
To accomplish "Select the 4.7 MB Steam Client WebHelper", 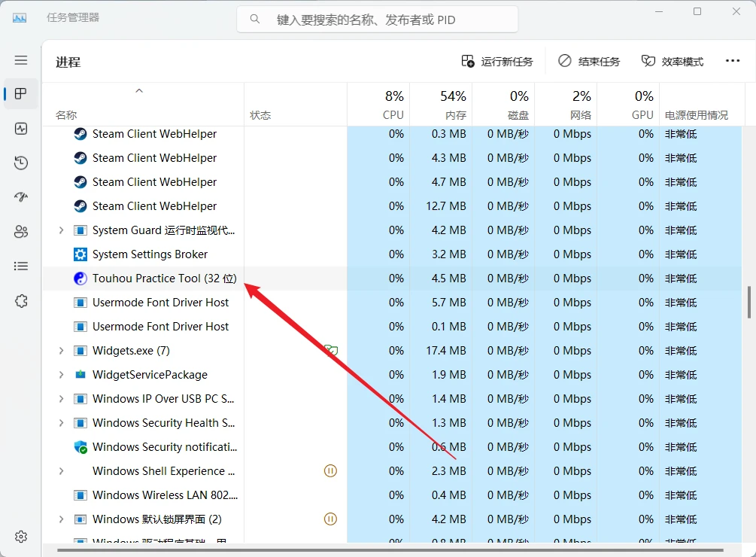I will point(392,182).
